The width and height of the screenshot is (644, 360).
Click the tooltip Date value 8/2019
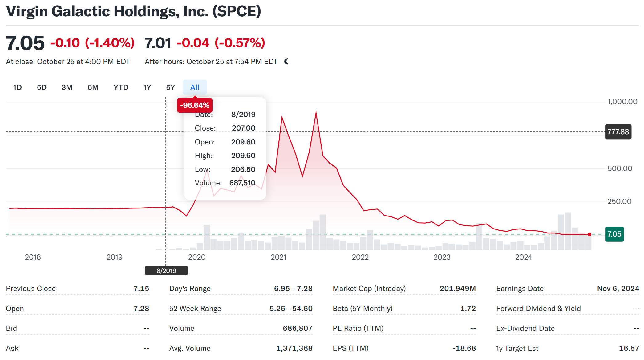(243, 115)
